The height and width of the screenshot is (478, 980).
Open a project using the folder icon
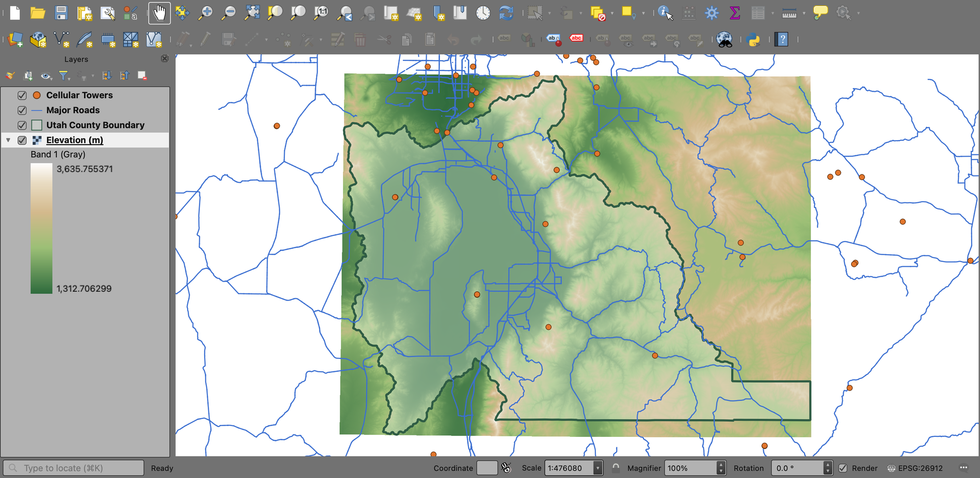(38, 13)
